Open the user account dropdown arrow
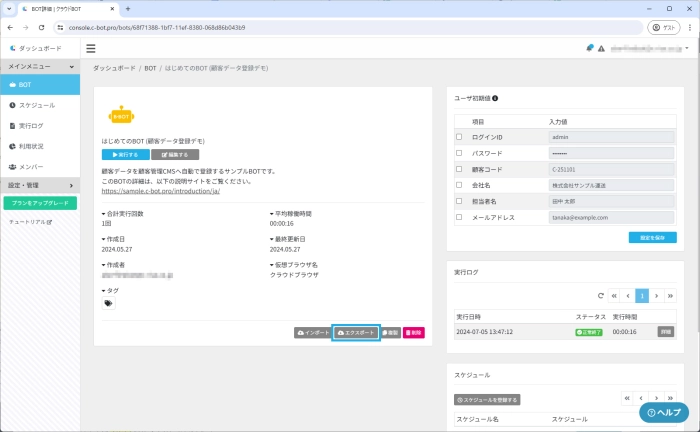The image size is (700, 432). pyautogui.click(x=687, y=48)
